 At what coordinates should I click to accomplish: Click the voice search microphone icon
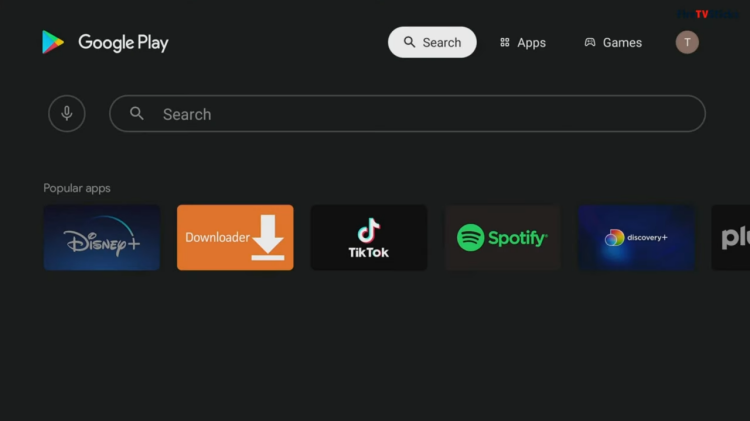coord(67,113)
